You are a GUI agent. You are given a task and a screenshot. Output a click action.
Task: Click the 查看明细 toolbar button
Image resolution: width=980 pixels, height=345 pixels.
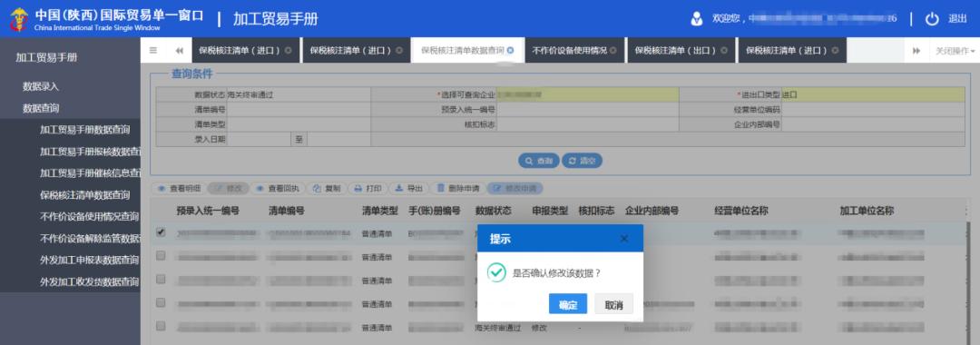179,188
